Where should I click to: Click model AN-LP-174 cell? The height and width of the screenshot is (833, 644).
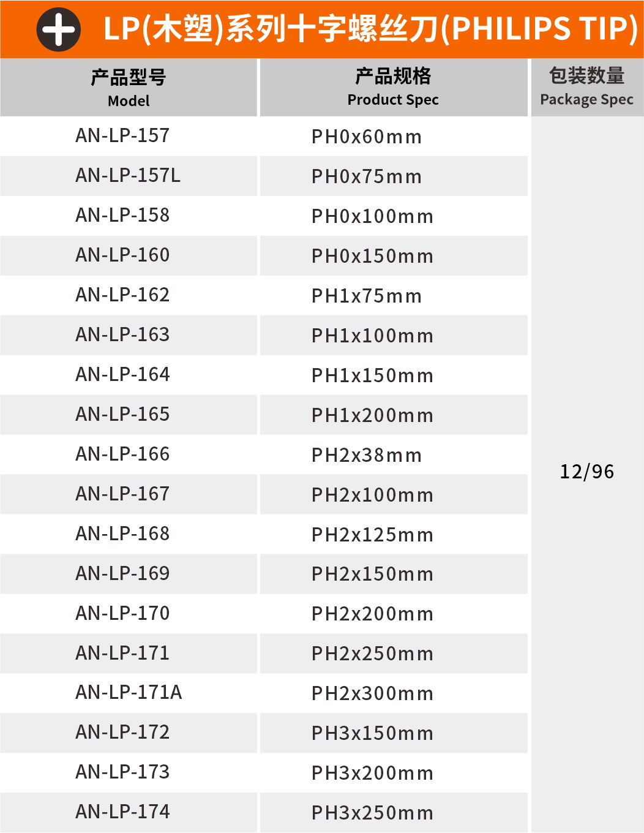(122, 812)
